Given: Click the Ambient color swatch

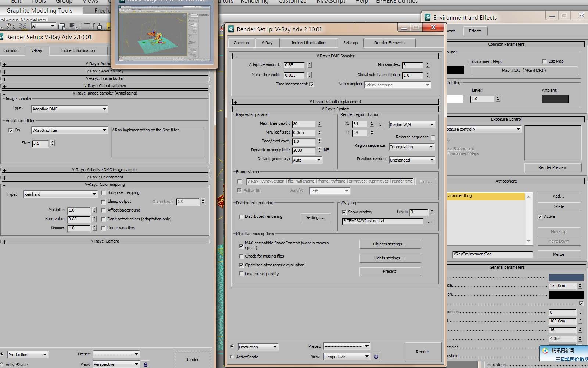Looking at the screenshot, I should tap(555, 99).
